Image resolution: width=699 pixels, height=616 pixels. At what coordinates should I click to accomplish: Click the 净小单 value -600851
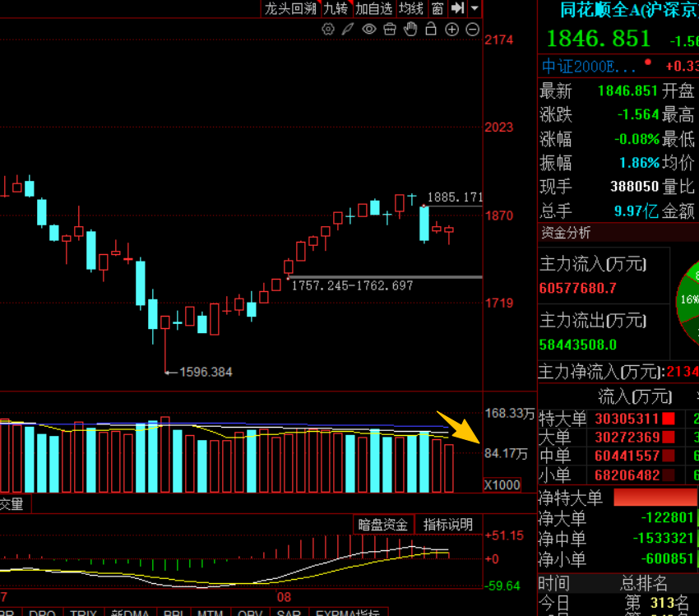pyautogui.click(x=668, y=558)
